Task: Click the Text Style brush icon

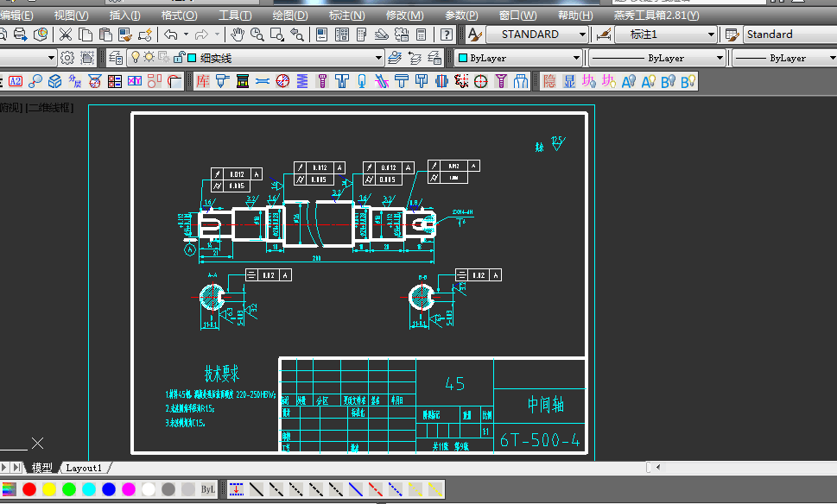Action: (474, 35)
